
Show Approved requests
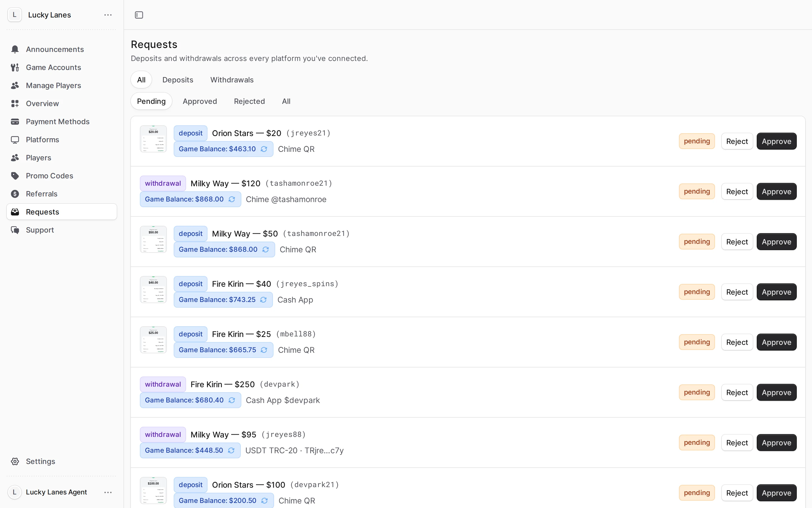200,101
